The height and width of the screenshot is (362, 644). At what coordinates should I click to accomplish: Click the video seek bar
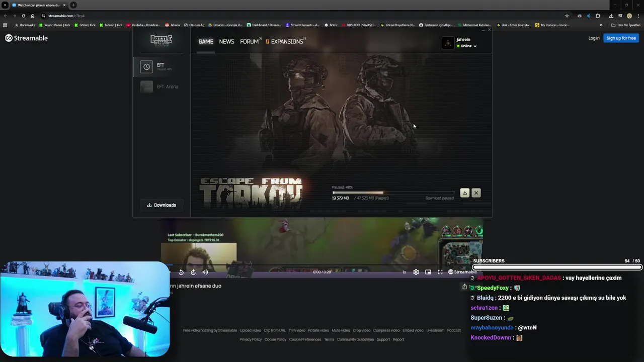[x=322, y=265]
